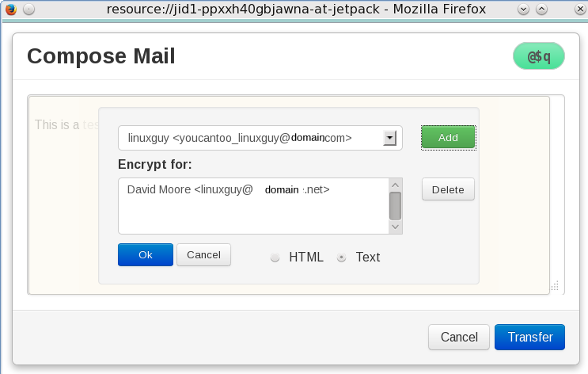Hit the blue Transfer button

pyautogui.click(x=529, y=337)
